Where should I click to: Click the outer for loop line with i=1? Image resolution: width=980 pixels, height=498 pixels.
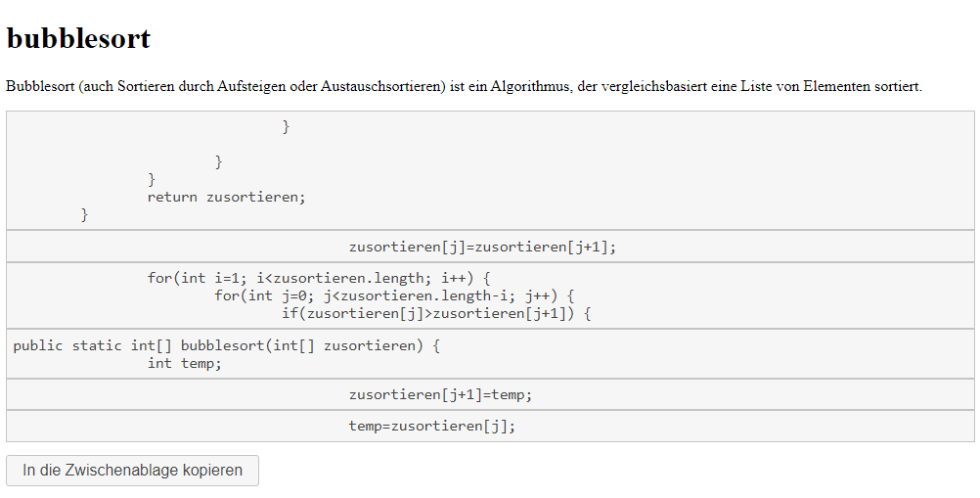[319, 278]
